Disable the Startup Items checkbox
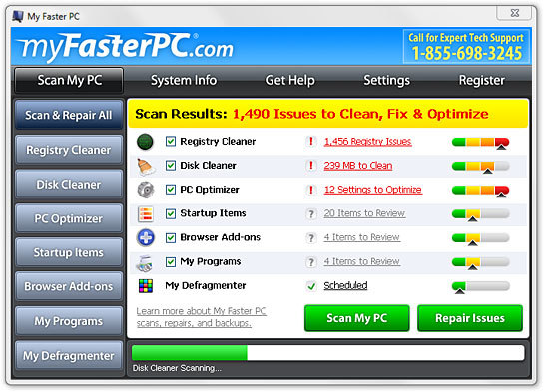 pos(171,213)
